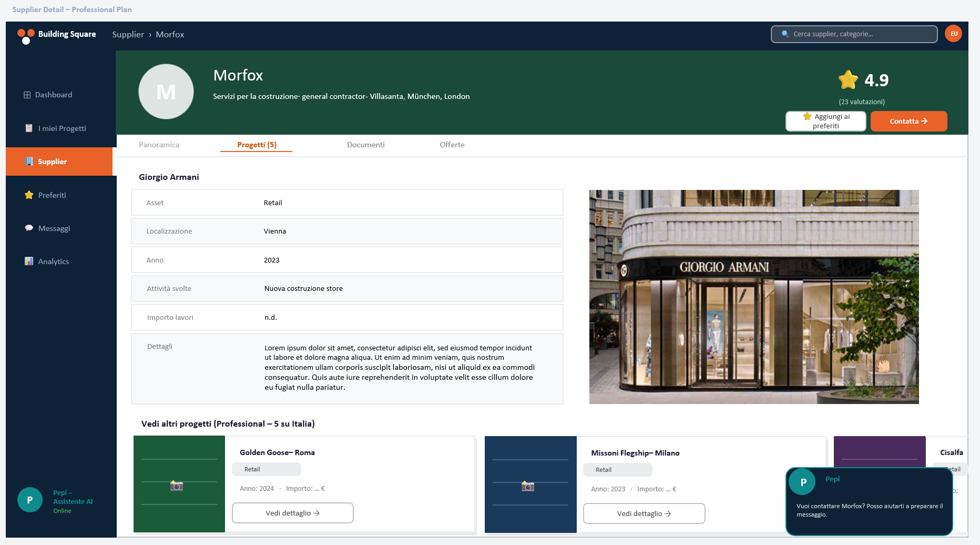980x545 pixels.
Task: Select the Preferiti star sidebar item
Action: click(x=45, y=195)
